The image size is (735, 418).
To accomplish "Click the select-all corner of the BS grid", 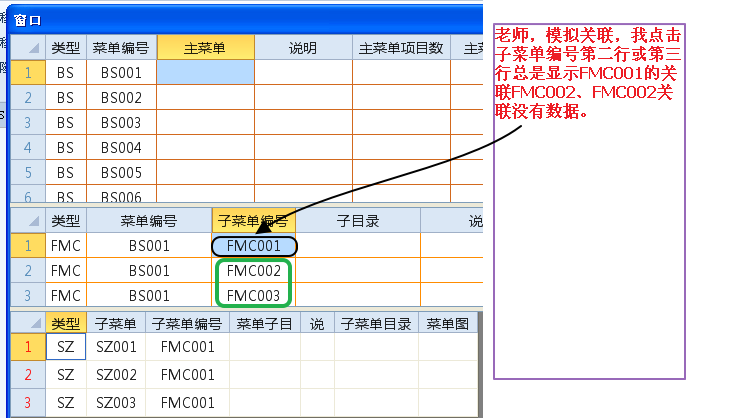I will coord(28,47).
